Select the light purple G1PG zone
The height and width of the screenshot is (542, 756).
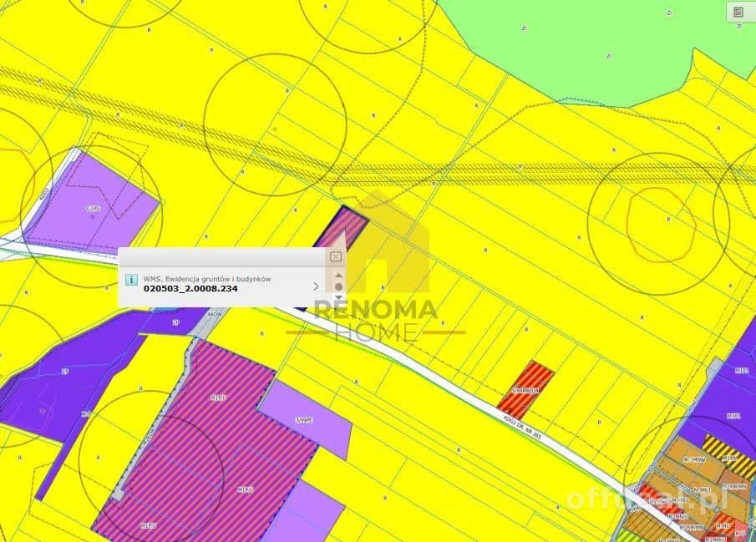coord(92,205)
